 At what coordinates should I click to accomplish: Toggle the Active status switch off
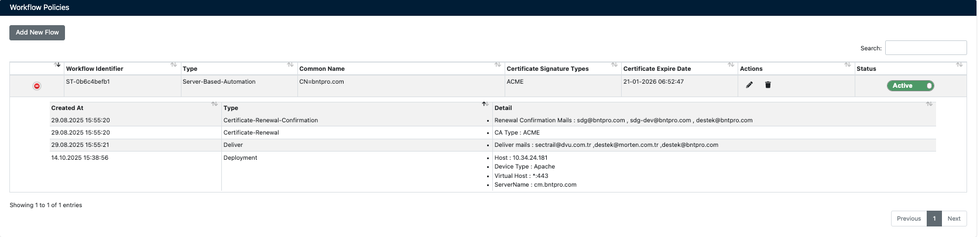click(910, 85)
